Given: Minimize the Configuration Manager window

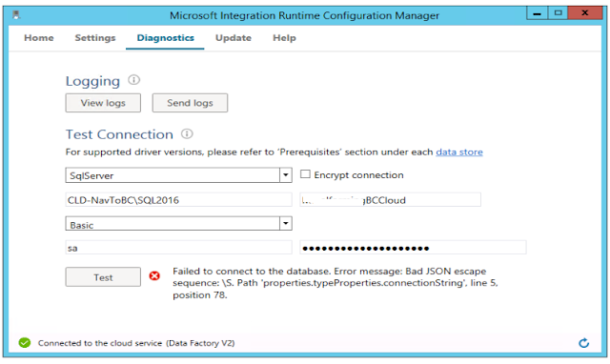Looking at the screenshot, I should point(538,13).
